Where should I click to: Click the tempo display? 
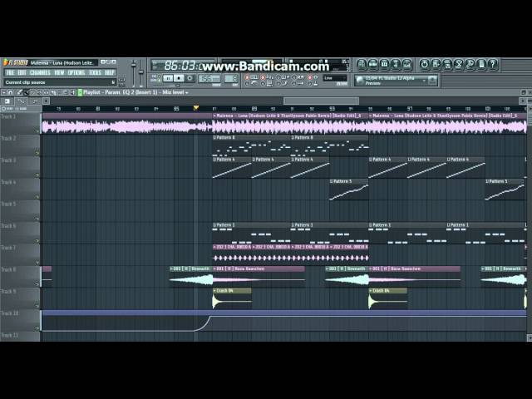[209, 79]
